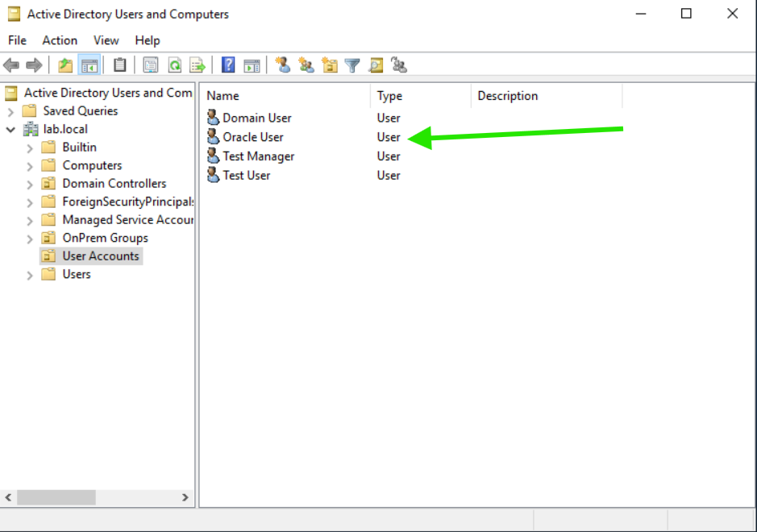757x532 pixels.
Task: Open the Action menu
Action: (60, 40)
